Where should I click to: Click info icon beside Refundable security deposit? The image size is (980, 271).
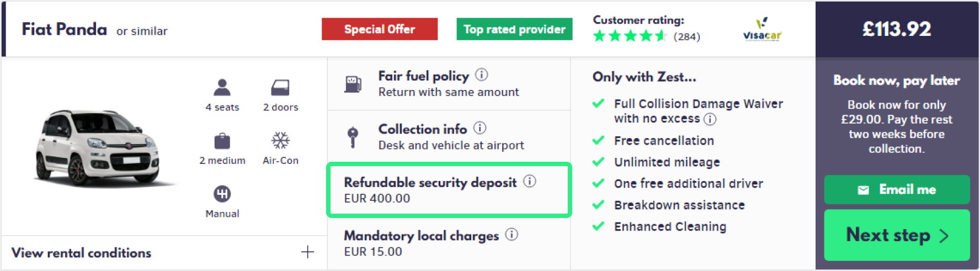coord(530,181)
